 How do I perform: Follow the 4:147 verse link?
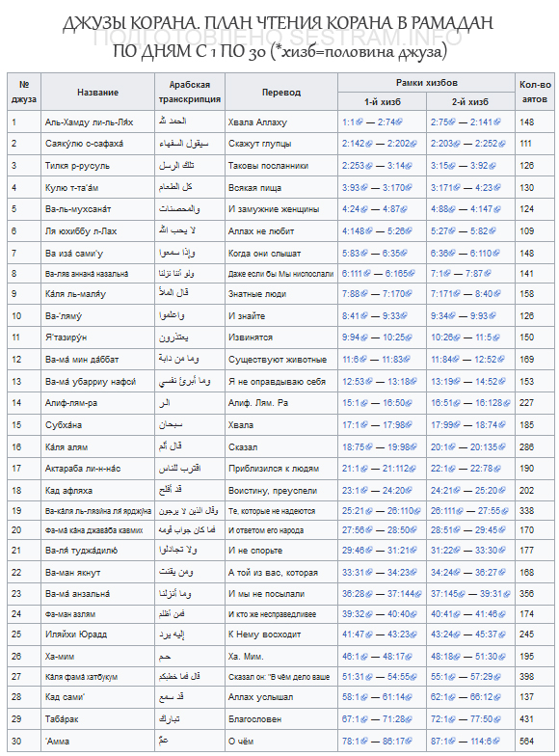pos(484,209)
